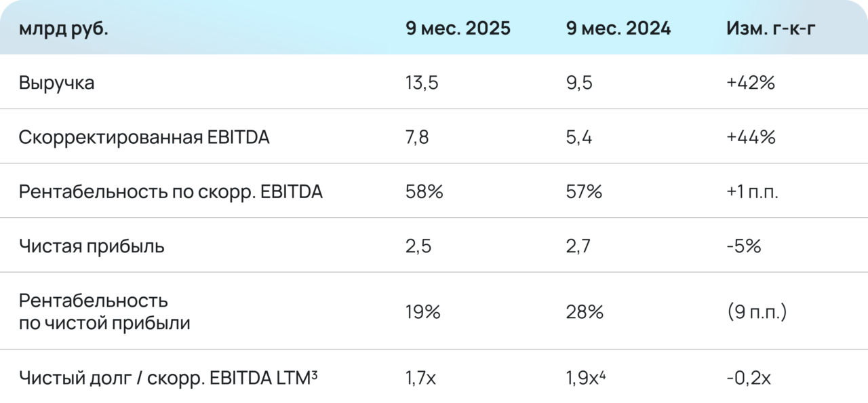Click the "Выручка" row label
This screenshot has width=868, height=403.
coord(57,83)
